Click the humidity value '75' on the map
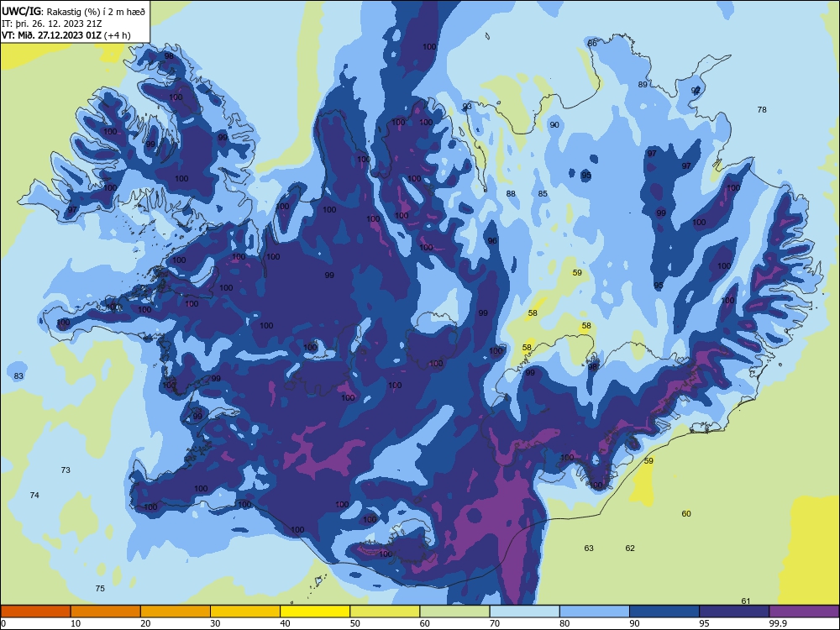The image size is (840, 630). 100,589
